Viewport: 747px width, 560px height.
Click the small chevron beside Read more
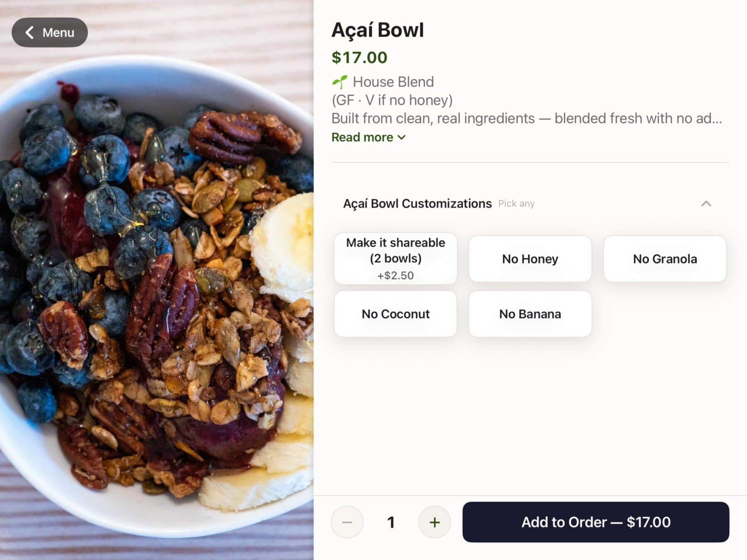click(401, 137)
